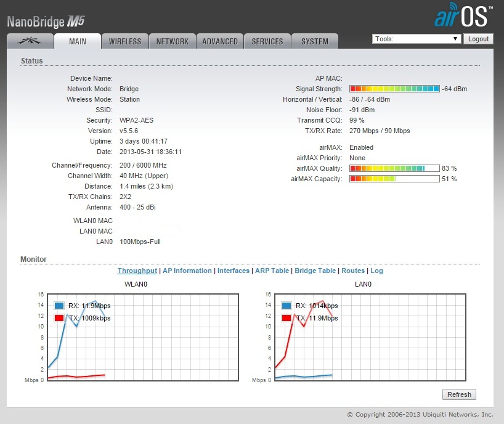Select the date 2013-05-31 18:36:11
Screen dimensions: 504x424
pyautogui.click(x=150, y=152)
